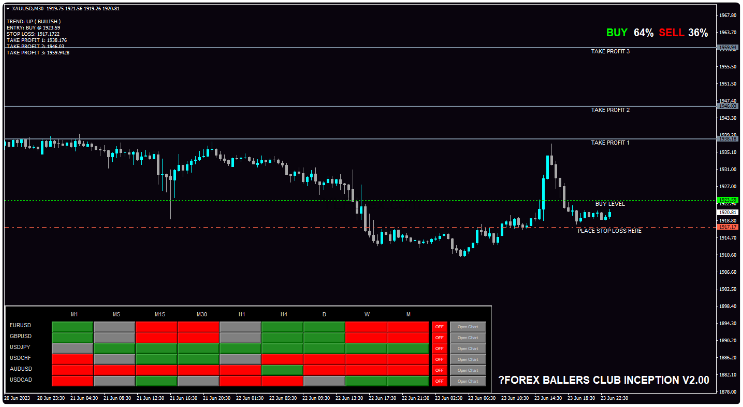This screenshot has width=743, height=407.
Task: Select the M15 timeframe column header
Action: click(x=160, y=314)
